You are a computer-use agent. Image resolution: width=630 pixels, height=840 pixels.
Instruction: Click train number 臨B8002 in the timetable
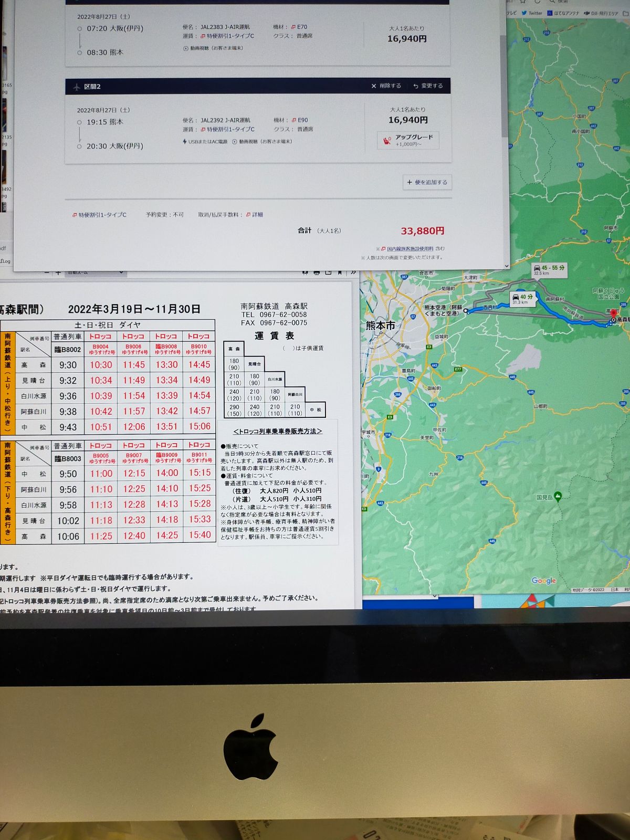coord(68,350)
